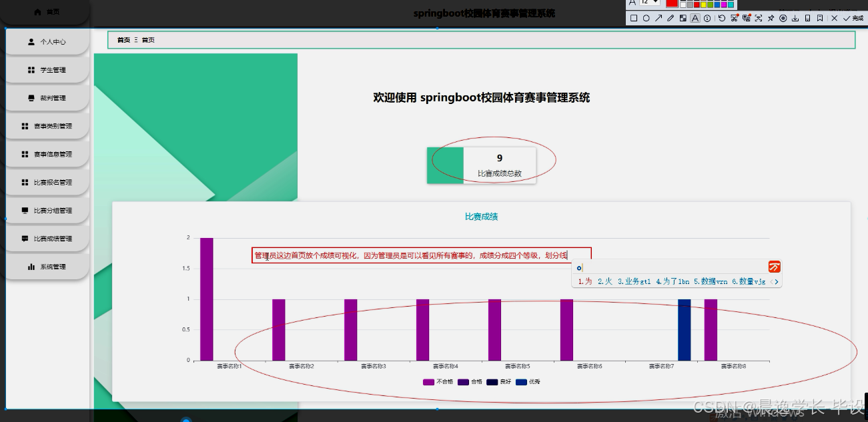The image size is (868, 422).
Task: Click the 完成 button to finish
Action: tap(853, 18)
